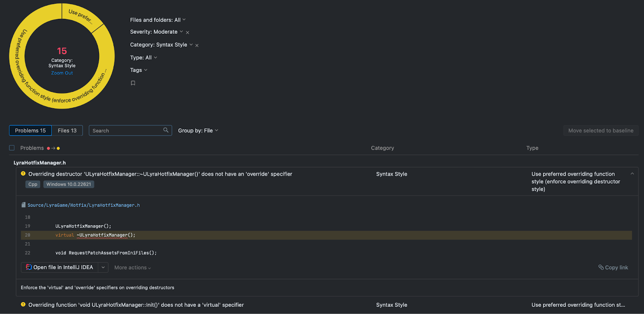644x314 pixels.
Task: Open the Type: All filter dropdown
Action: click(143, 58)
